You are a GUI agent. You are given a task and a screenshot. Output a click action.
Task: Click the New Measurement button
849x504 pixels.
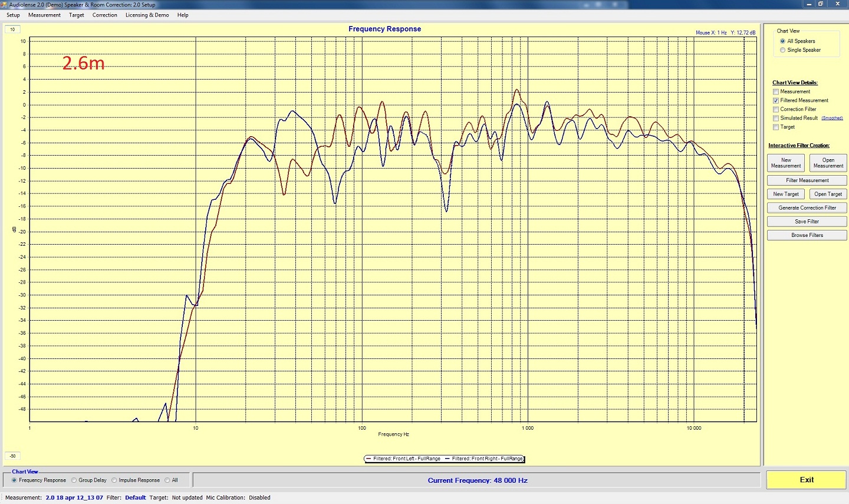pos(786,163)
